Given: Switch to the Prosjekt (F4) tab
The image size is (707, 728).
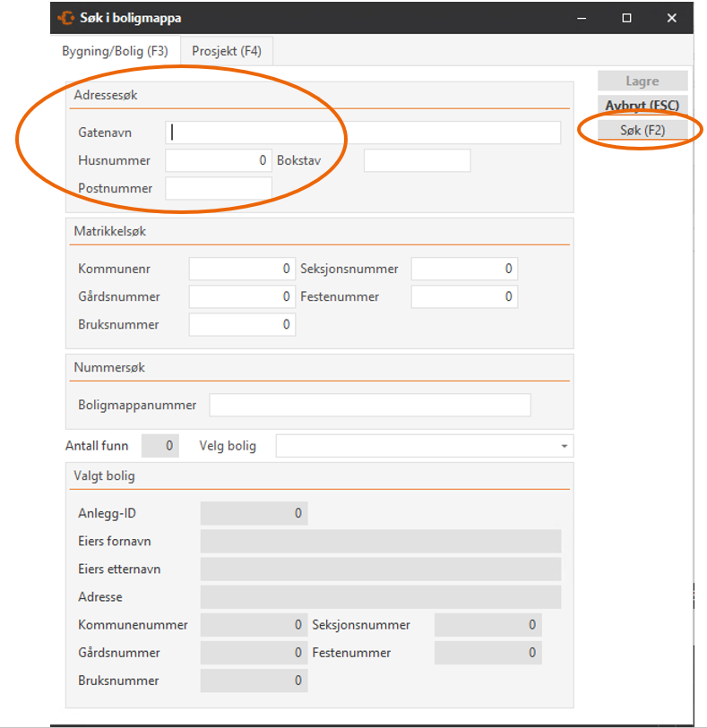Looking at the screenshot, I should tap(227, 51).
